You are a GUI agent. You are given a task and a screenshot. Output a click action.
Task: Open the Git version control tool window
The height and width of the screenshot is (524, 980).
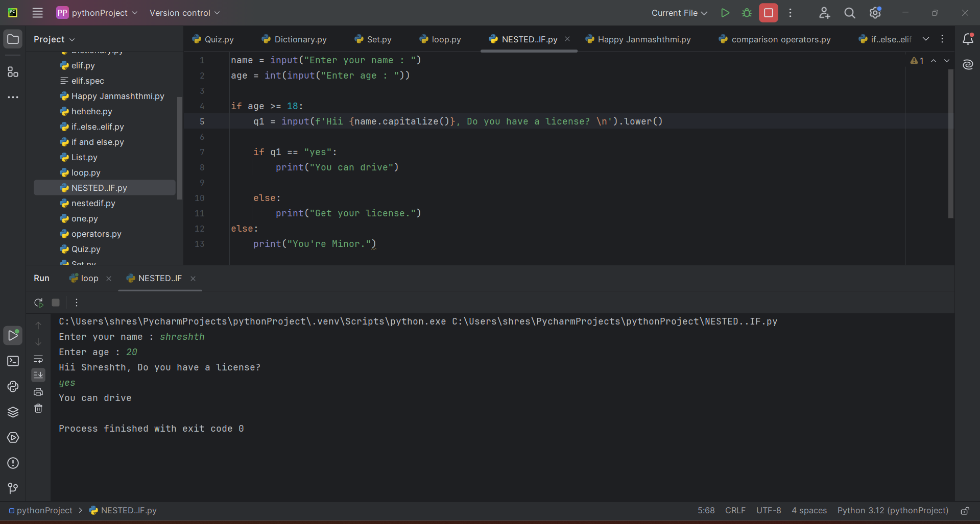pos(13,488)
